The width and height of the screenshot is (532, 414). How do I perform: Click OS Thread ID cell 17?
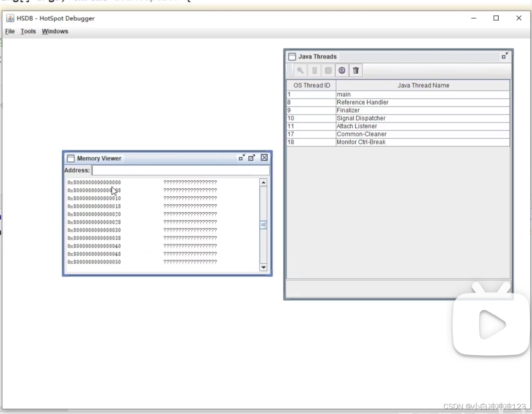[311, 134]
